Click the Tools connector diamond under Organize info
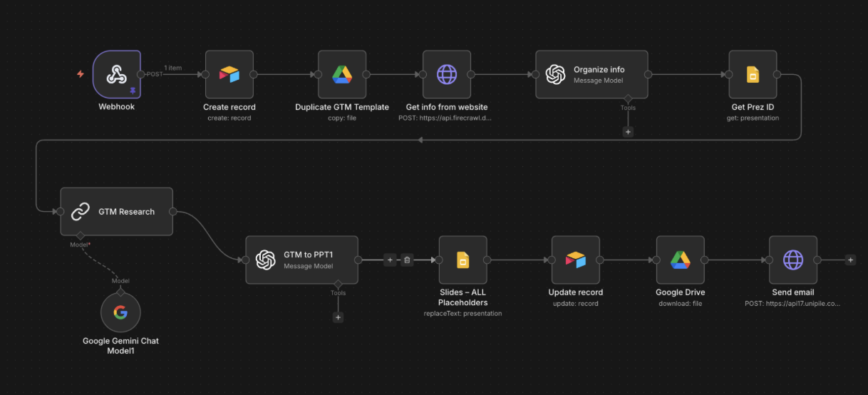868x395 pixels. (628, 98)
